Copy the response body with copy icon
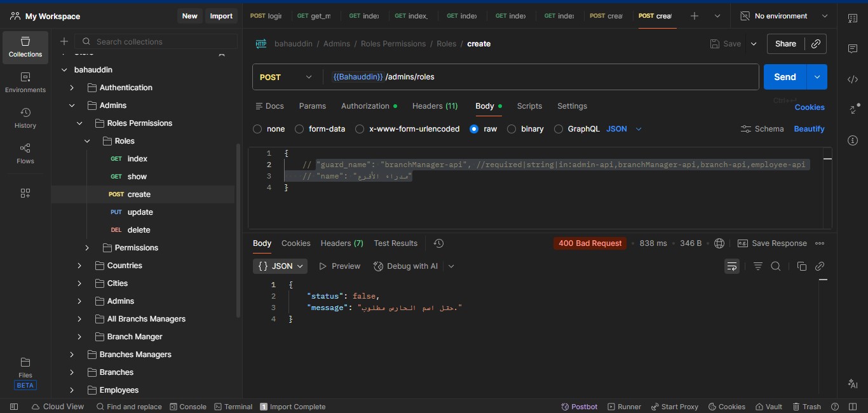 801,266
